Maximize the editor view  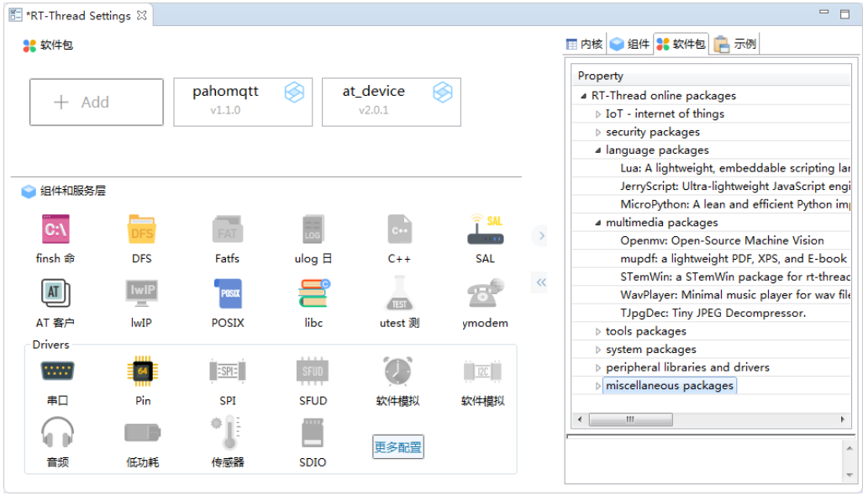click(x=844, y=13)
